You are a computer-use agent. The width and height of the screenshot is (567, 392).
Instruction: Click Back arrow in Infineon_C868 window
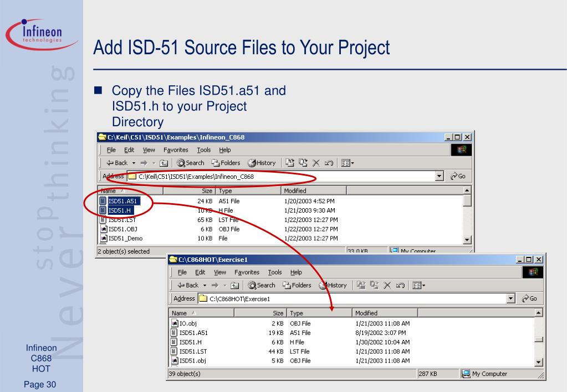(117, 163)
